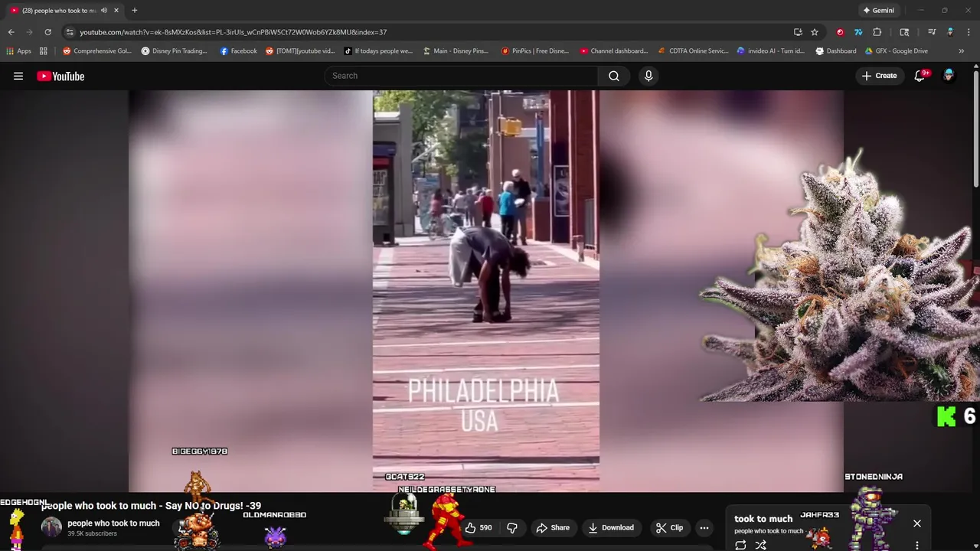This screenshot has height=551, width=980.
Task: Open the playlist panel three-dot options menu
Action: point(917,546)
